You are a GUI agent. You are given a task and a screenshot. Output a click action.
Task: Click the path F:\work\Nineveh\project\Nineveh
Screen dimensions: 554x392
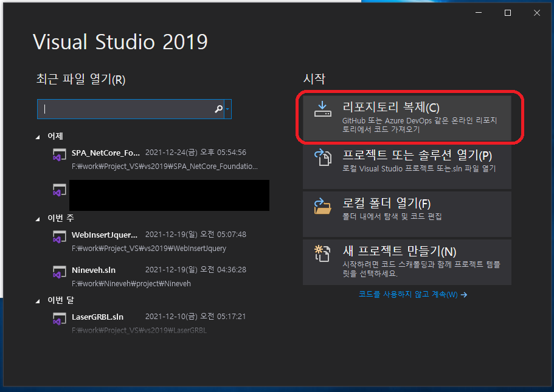tap(131, 284)
